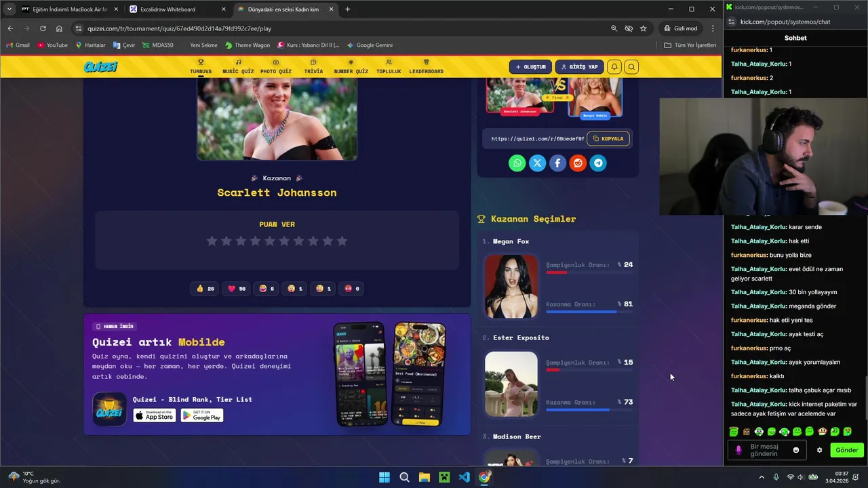
Task: Open the Leaderboard nav item
Action: 427,67
